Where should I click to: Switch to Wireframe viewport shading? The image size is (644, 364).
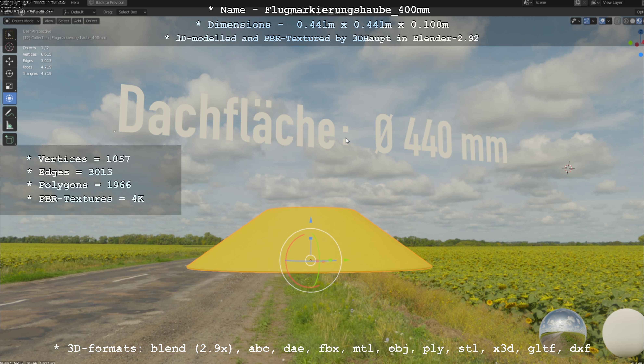point(626,21)
